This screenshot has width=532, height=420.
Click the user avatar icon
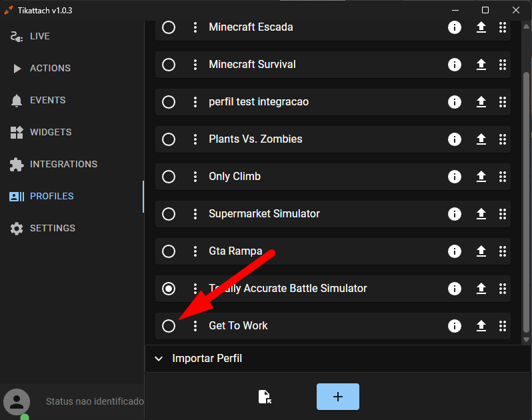pyautogui.click(x=17, y=402)
